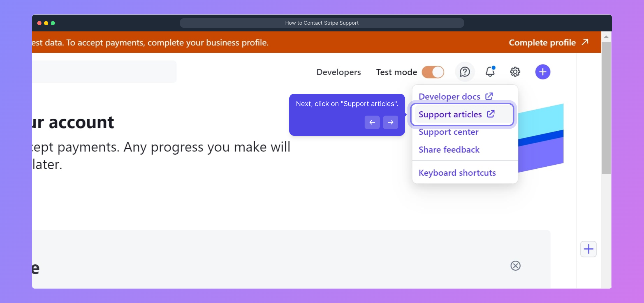Open the notifications bell icon
Viewport: 644px width, 303px height.
490,72
